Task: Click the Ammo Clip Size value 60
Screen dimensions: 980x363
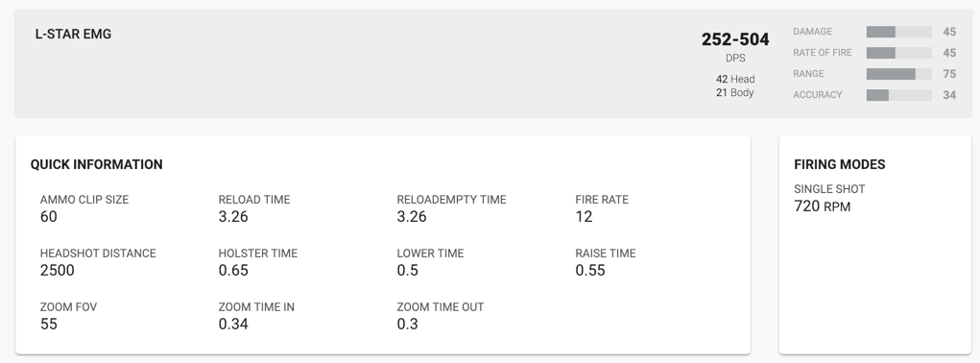Action: (x=49, y=217)
